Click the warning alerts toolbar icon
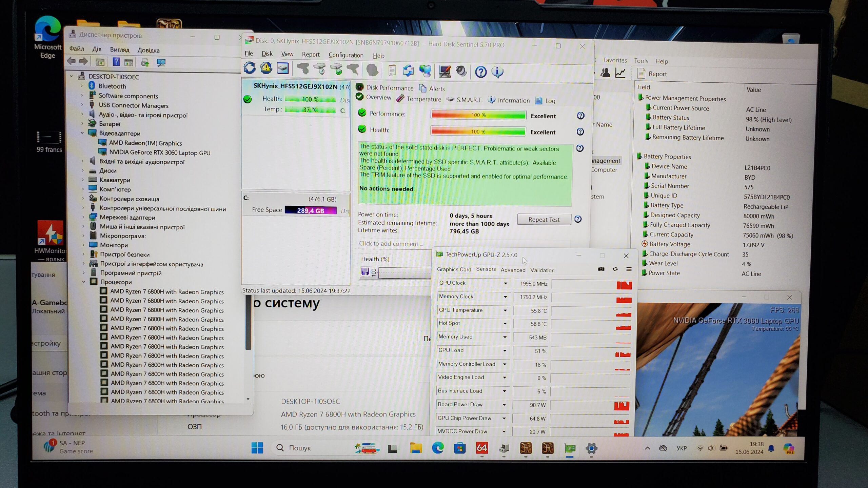 tap(266, 68)
